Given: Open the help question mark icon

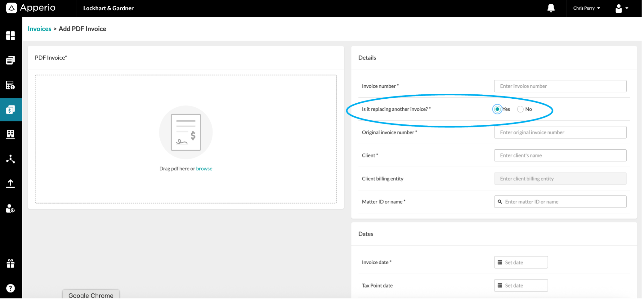Looking at the screenshot, I should coord(11,288).
